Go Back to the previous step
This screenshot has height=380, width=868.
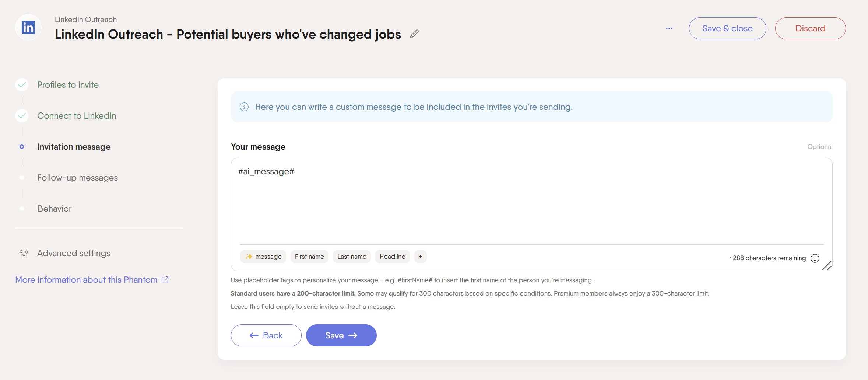266,335
